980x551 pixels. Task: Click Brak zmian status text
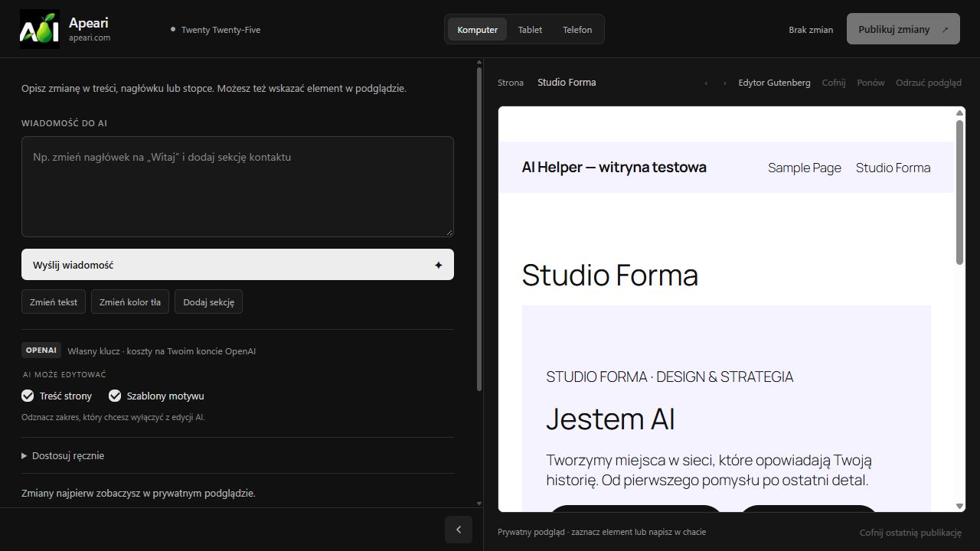(811, 30)
